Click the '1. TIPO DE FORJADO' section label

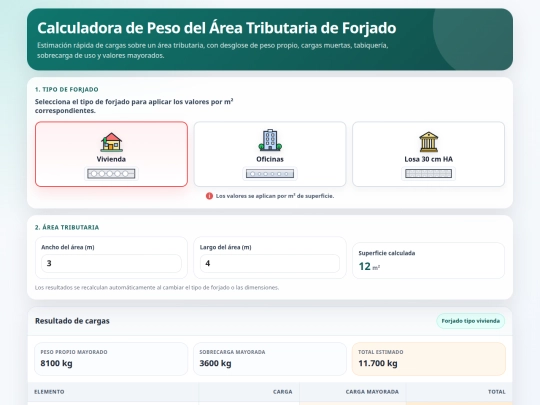point(66,90)
